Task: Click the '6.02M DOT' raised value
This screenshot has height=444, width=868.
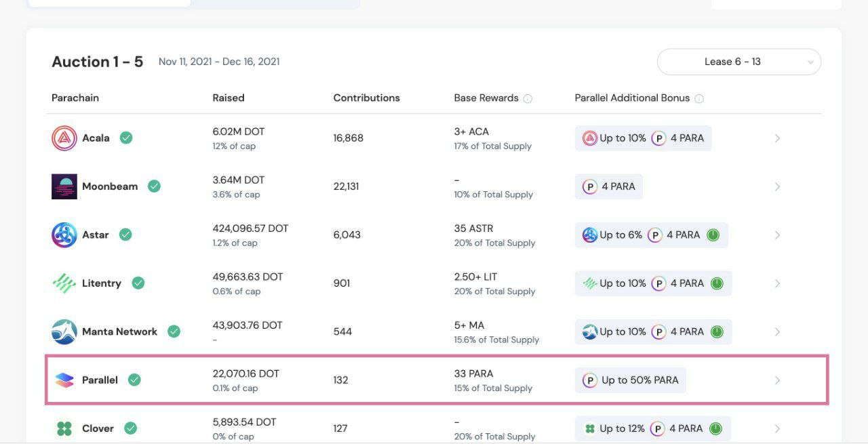Action: [x=239, y=132]
